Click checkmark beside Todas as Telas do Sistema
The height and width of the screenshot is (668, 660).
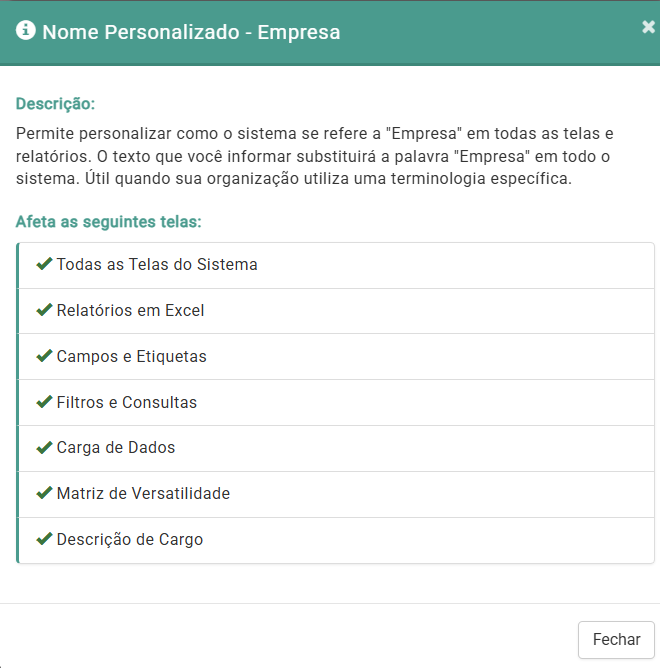click(44, 265)
